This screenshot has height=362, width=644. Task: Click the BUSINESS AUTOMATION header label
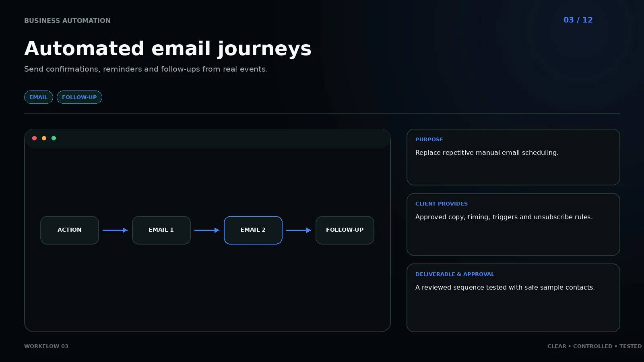click(67, 21)
